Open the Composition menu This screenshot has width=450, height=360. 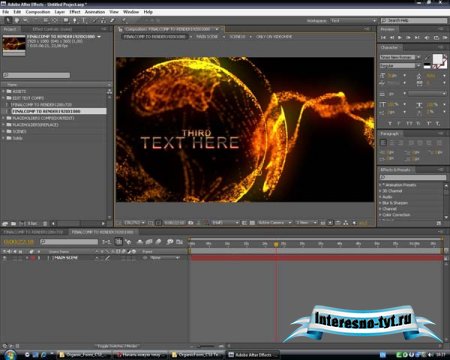38,12
